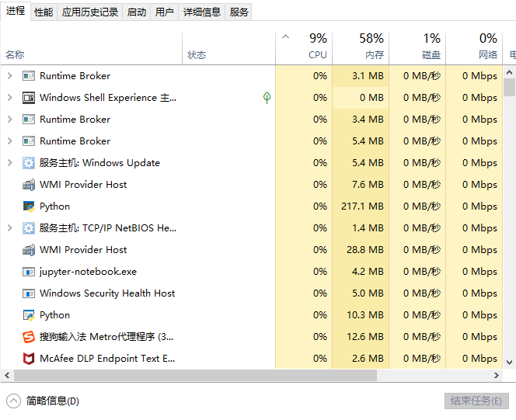The height and width of the screenshot is (420, 516).
Task: Expand the Runtime Broker process using 5.4 MB
Action: 10,141
